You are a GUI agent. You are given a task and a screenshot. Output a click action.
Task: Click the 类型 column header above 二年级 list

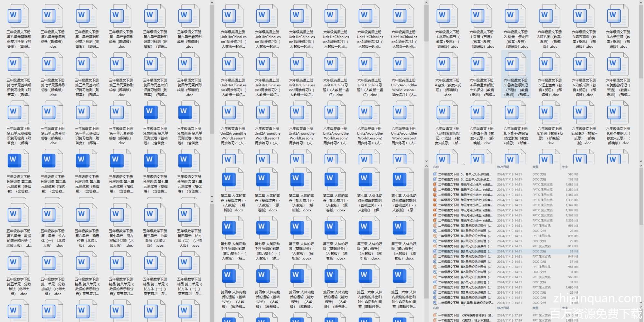[x=535, y=167]
